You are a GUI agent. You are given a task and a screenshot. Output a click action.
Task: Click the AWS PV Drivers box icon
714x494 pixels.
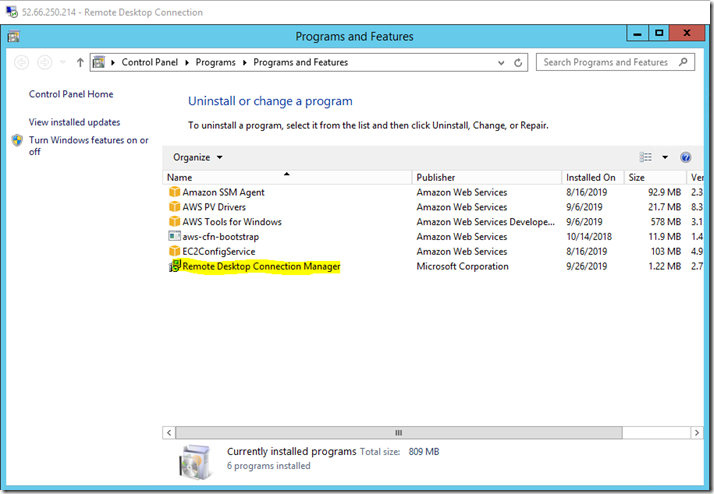coord(174,207)
